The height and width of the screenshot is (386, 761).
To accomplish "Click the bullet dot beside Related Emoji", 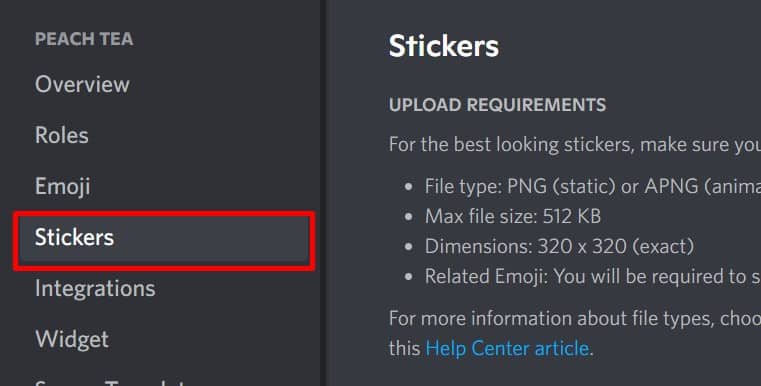I will tap(409, 277).
